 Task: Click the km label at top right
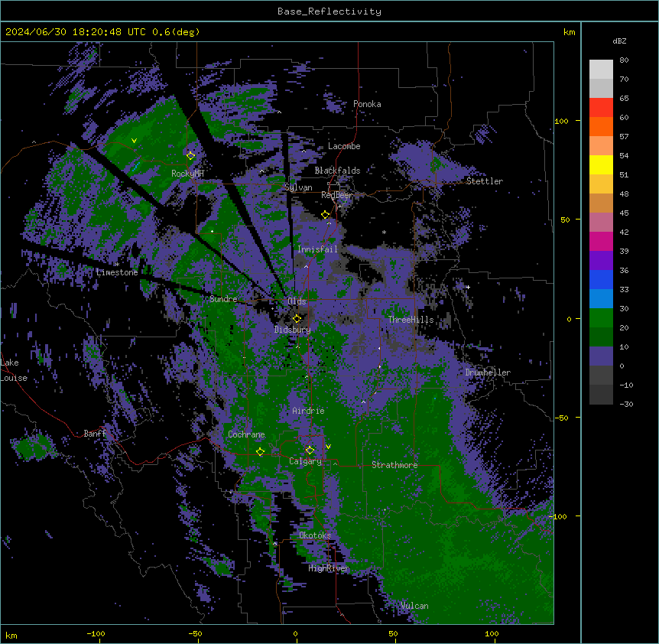coord(569,32)
